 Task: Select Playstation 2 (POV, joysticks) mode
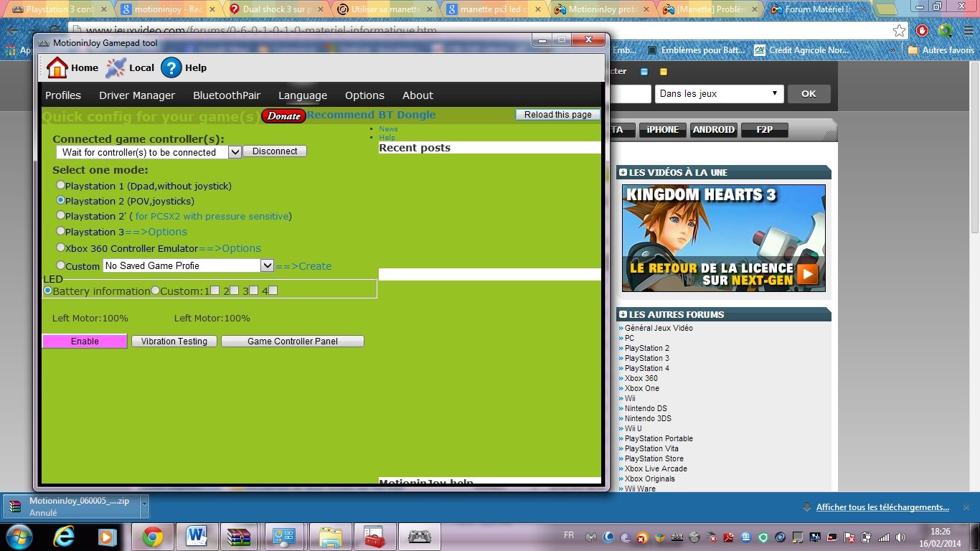click(61, 200)
